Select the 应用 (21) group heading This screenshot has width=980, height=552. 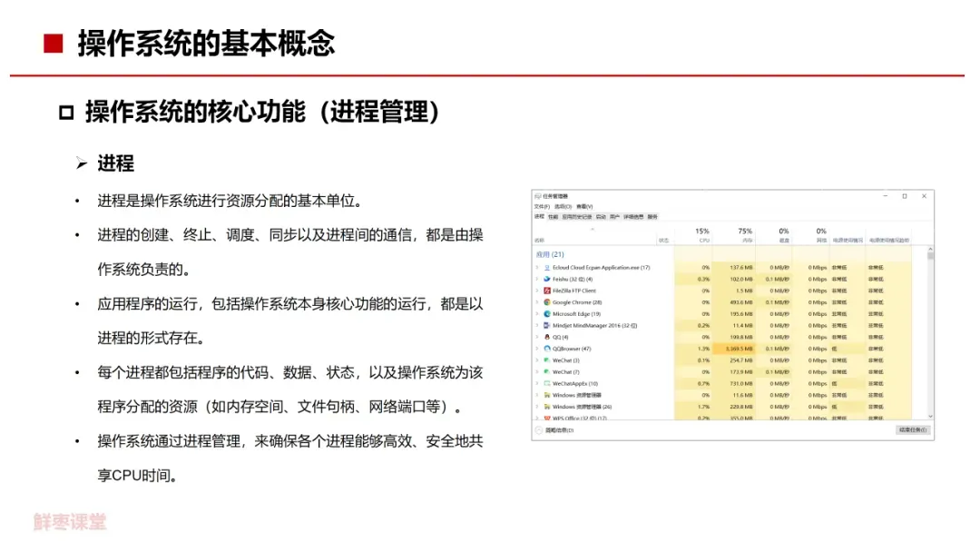pyautogui.click(x=549, y=254)
